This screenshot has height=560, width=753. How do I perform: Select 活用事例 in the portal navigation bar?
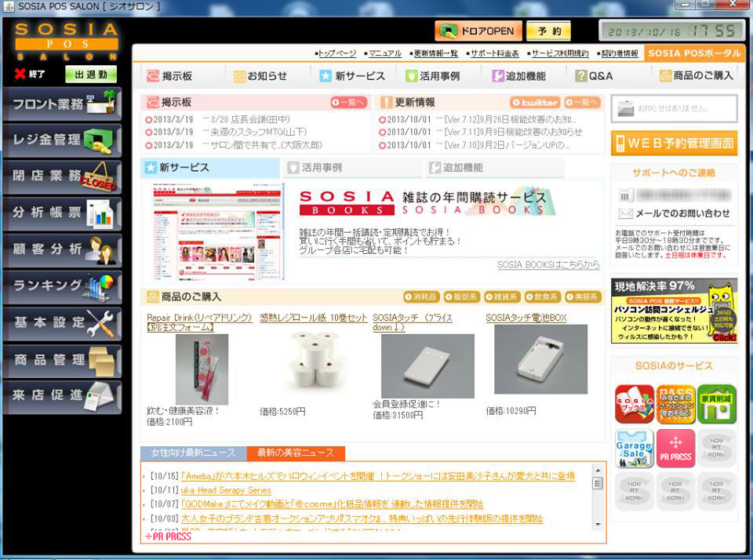point(432,76)
